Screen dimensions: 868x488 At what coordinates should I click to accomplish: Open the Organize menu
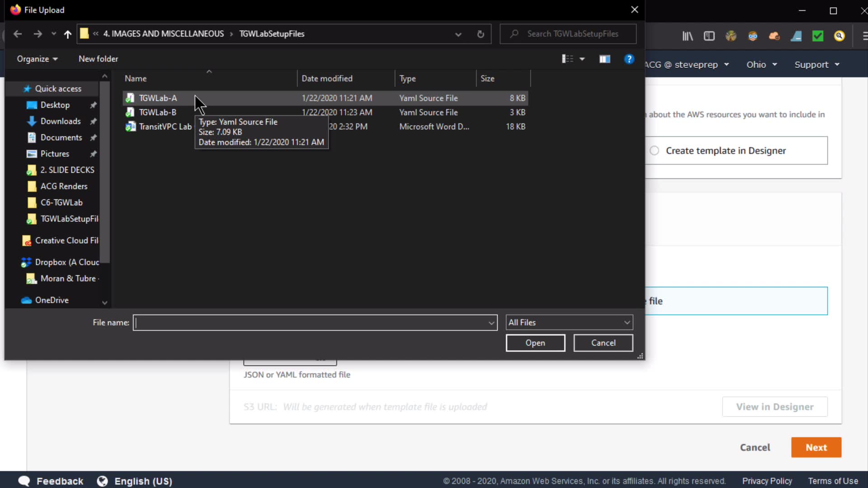point(37,59)
